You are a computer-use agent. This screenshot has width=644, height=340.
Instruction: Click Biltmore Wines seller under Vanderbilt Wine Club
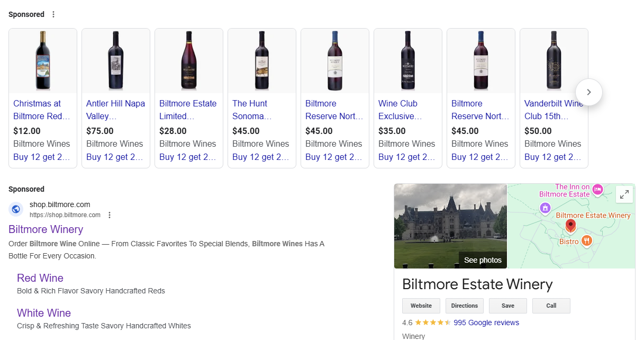[x=553, y=144]
